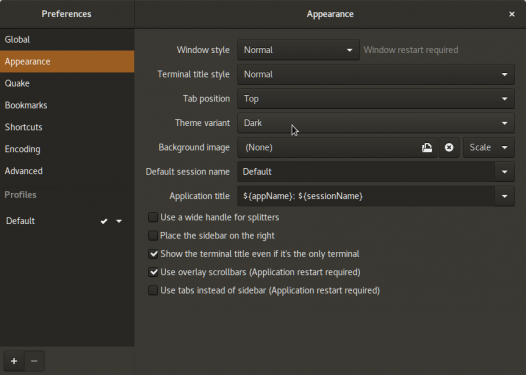Expand Default session name dropdown arrow
This screenshot has width=526, height=375.
point(505,172)
